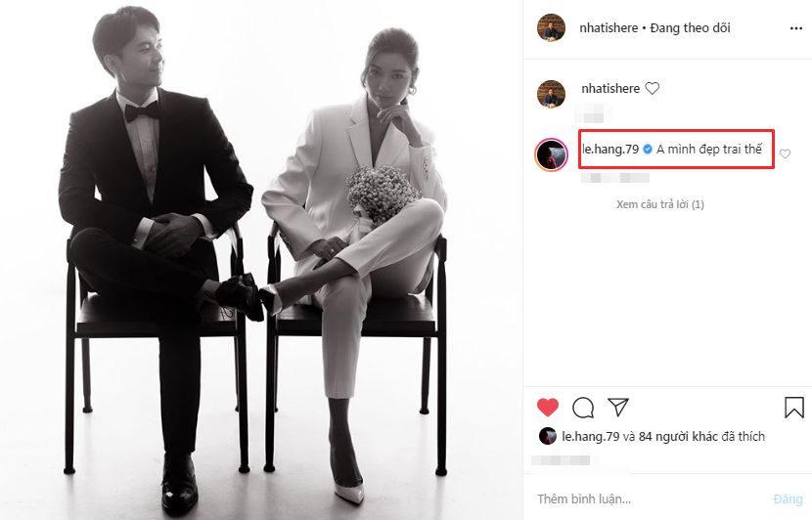
Task: Click small liker avatar beside likes count
Action: click(547, 436)
